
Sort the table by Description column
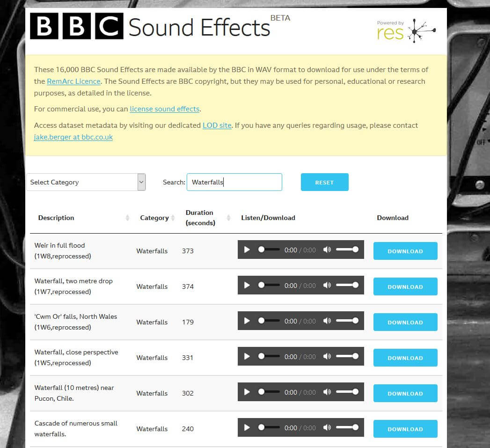pyautogui.click(x=127, y=218)
